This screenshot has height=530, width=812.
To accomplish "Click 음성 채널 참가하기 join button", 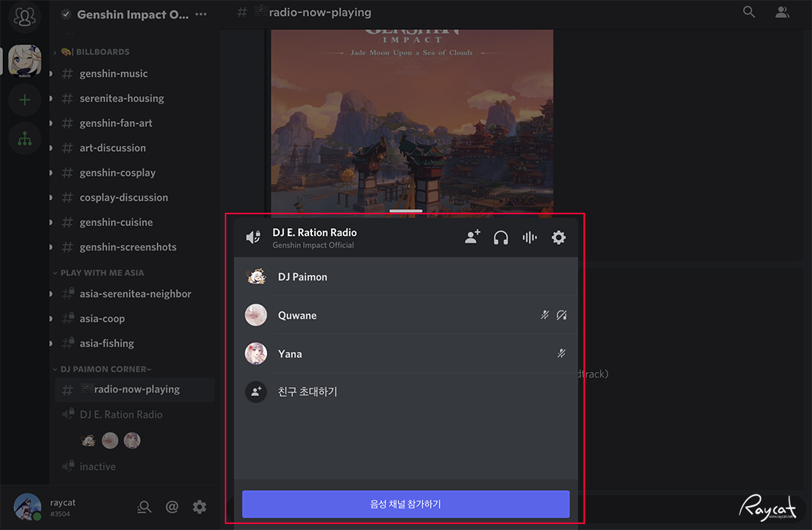I will point(406,504).
